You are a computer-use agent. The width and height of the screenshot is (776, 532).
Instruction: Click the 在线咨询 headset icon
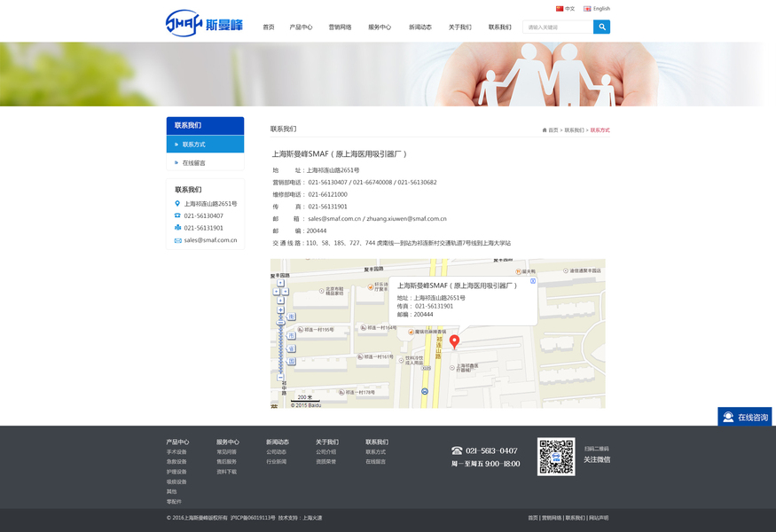[x=728, y=417]
